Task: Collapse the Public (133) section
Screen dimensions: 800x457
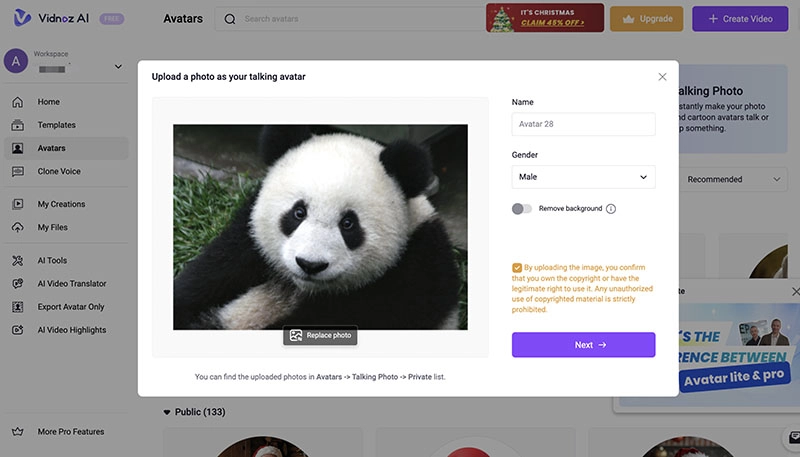Action: tap(167, 412)
